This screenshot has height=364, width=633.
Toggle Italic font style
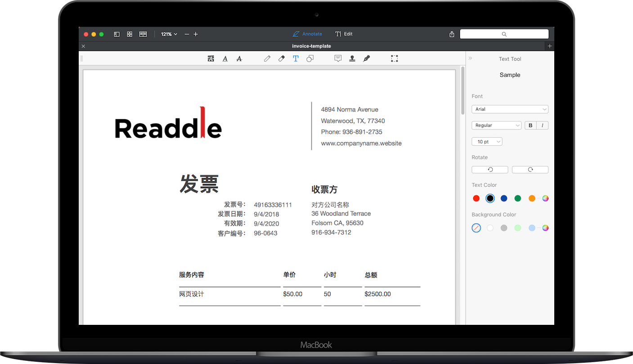[543, 126]
